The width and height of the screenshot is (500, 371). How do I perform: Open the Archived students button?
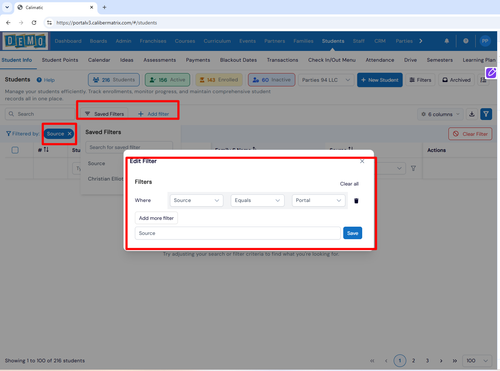(456, 80)
